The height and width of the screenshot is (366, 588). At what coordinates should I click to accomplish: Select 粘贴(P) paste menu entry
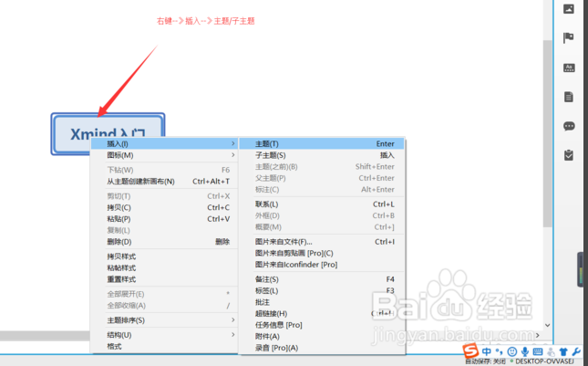coord(164,219)
